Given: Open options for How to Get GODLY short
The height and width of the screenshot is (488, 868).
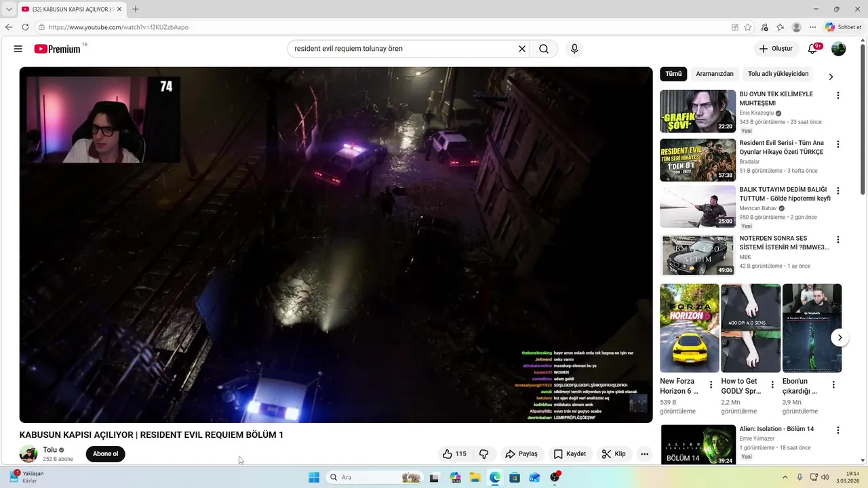Looking at the screenshot, I should 772,385.
